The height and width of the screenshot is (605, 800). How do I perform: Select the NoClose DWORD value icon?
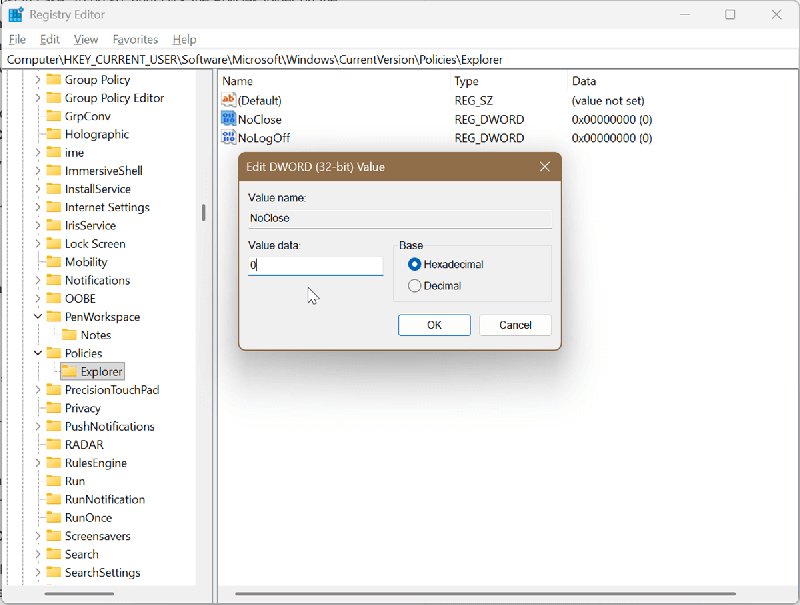point(228,118)
